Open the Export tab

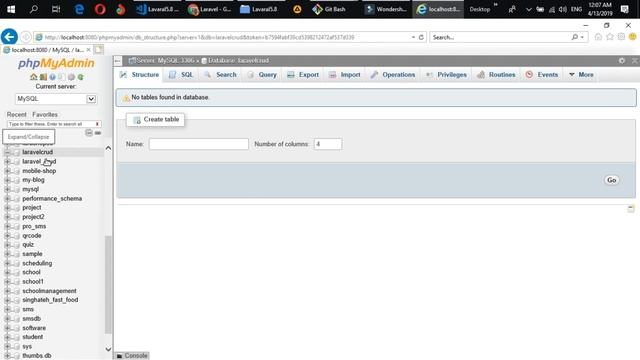303,75
